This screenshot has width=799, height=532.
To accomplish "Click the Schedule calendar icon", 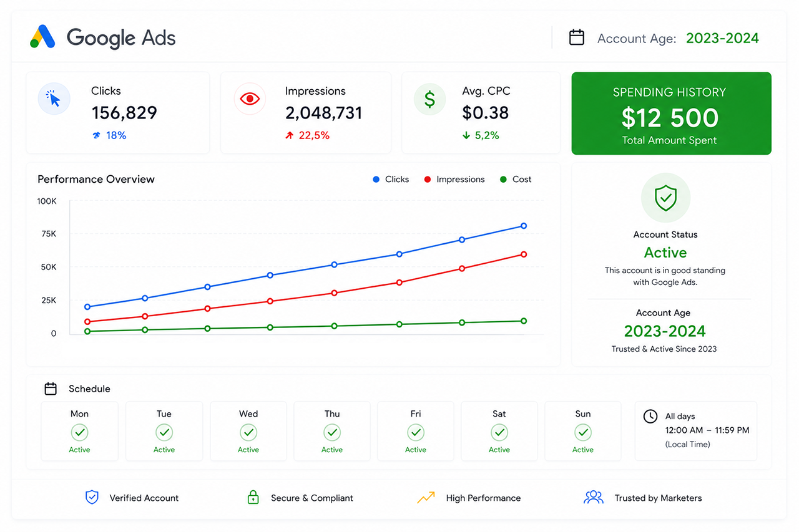I will pos(51,389).
